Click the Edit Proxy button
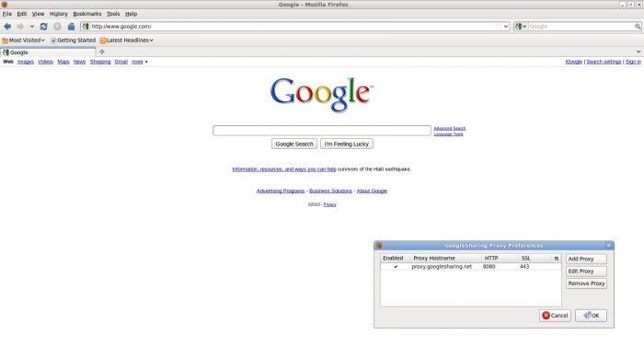The height and width of the screenshot is (358, 644). coord(586,271)
